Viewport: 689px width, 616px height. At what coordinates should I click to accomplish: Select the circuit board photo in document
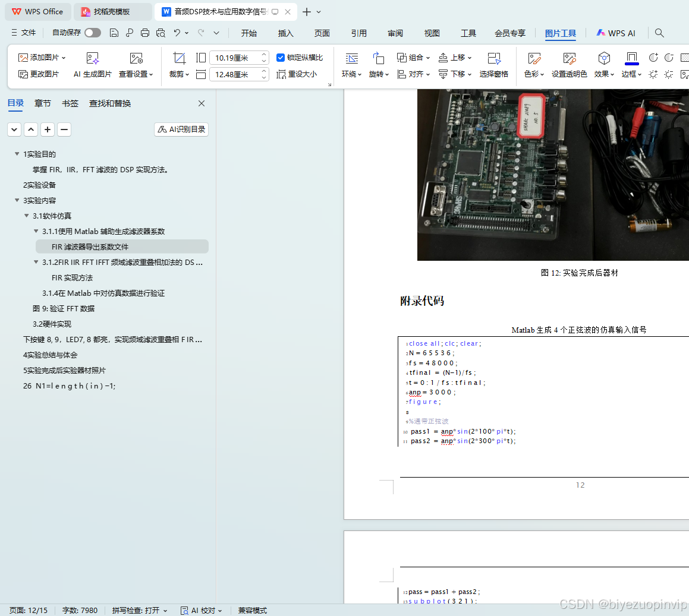coord(553,175)
